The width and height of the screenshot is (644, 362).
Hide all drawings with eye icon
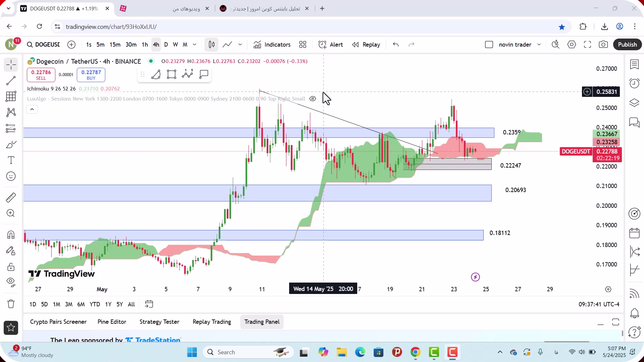(11, 282)
